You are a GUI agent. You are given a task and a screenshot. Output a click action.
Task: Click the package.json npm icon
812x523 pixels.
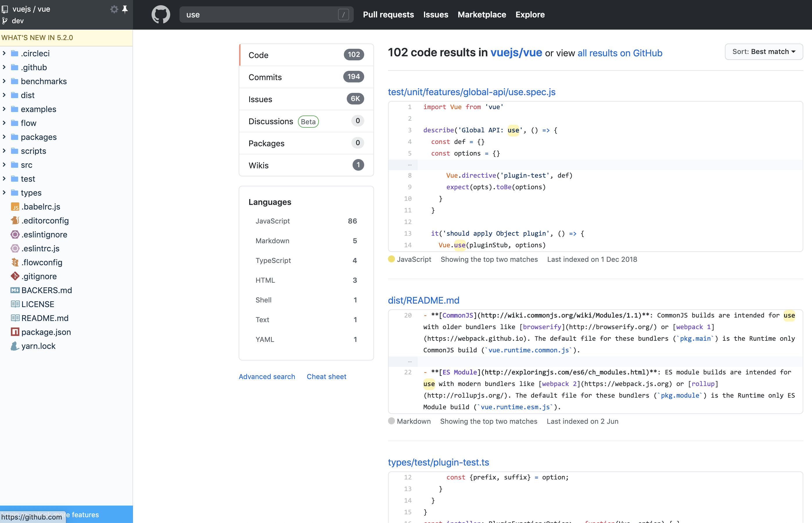tap(15, 332)
